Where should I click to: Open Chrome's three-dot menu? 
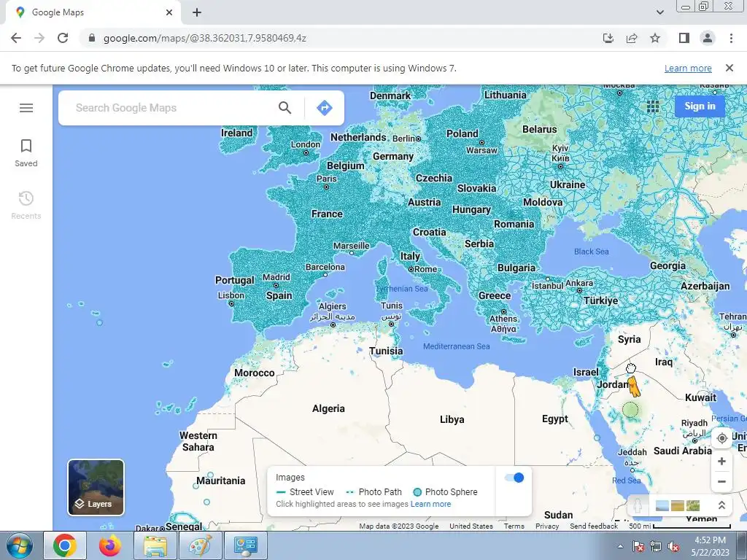pyautogui.click(x=731, y=38)
